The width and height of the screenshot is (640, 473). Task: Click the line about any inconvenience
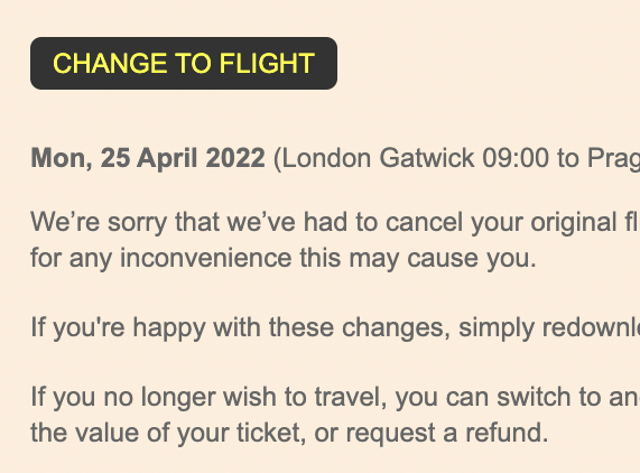[284, 259]
